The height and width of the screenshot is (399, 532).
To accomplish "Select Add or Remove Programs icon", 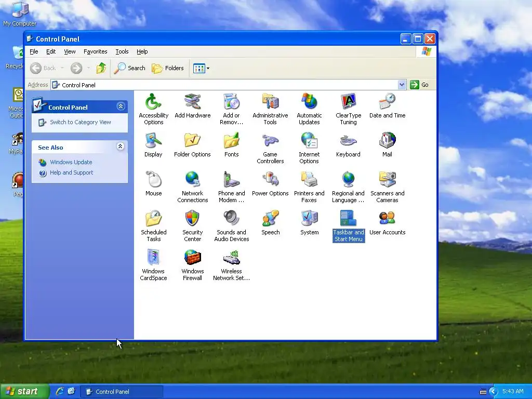I will [x=231, y=109].
